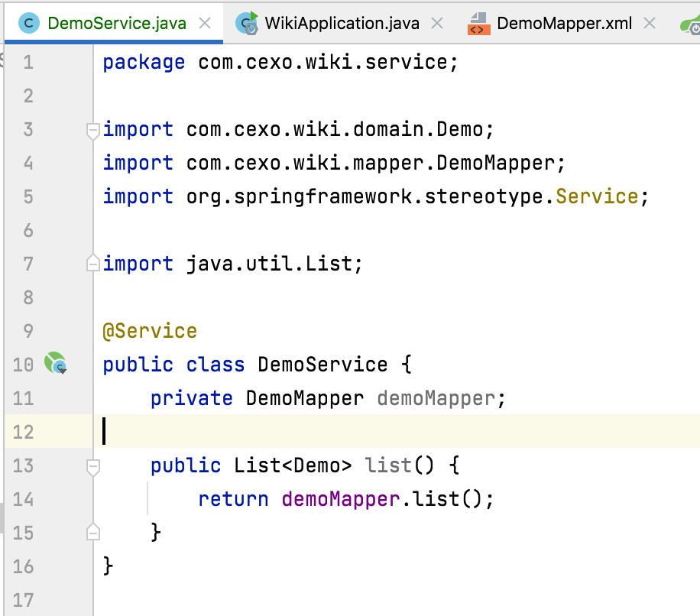Click the WikiApplication.java runnable class icon
The width and height of the screenshot is (700, 616).
click(x=247, y=23)
